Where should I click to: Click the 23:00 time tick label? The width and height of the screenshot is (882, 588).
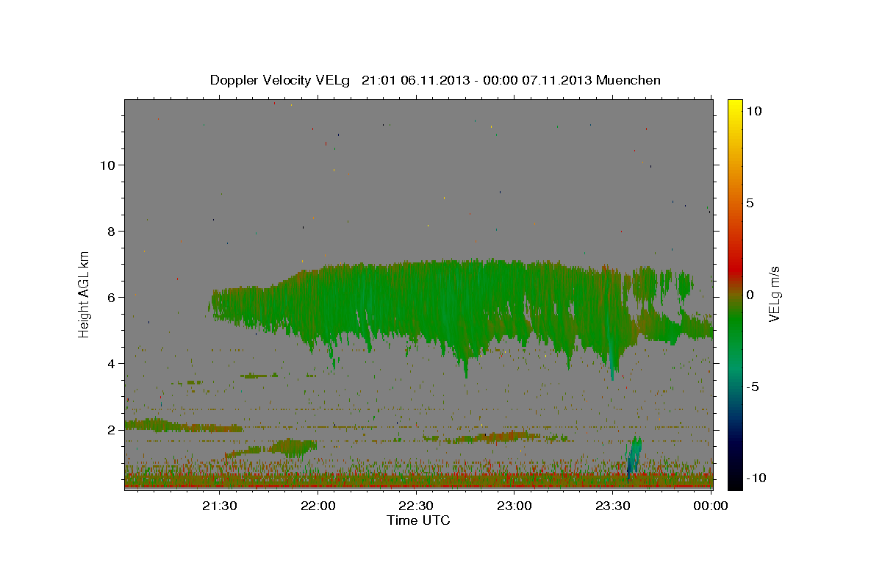(514, 506)
